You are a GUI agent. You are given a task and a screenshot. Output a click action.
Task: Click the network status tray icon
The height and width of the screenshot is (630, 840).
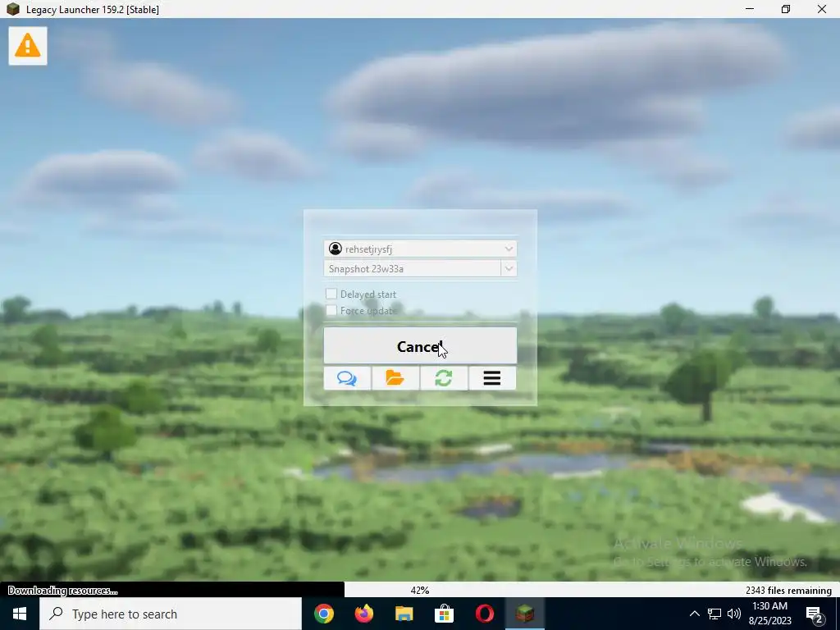click(x=714, y=614)
